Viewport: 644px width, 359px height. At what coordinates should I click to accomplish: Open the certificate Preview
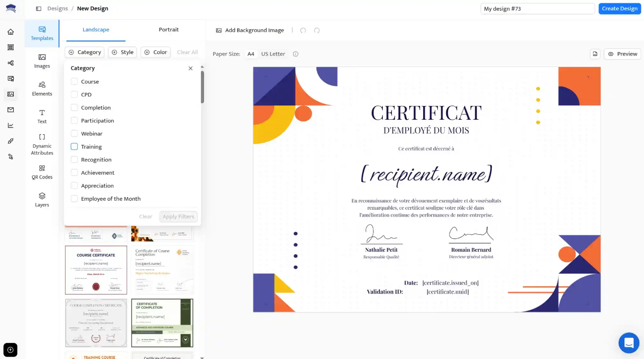coord(622,54)
